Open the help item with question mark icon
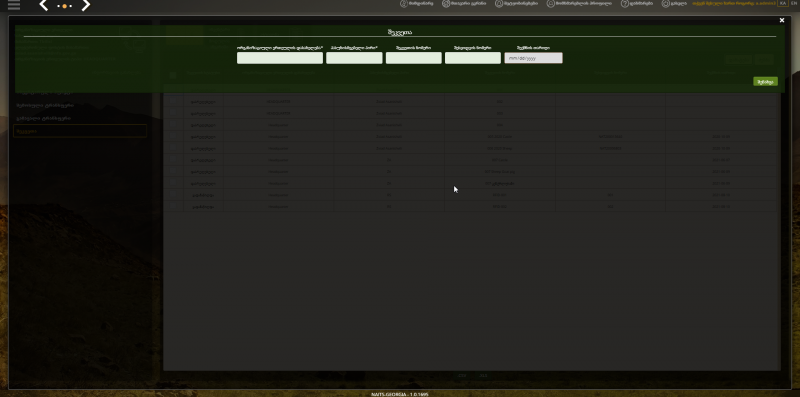Image resolution: width=800 pixels, height=397 pixels. pos(636,4)
